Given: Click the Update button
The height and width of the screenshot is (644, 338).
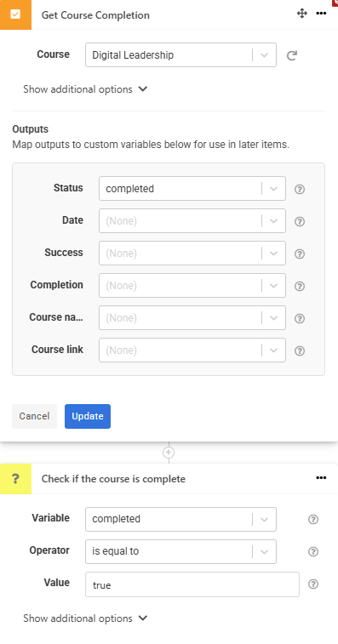Looking at the screenshot, I should [x=88, y=416].
